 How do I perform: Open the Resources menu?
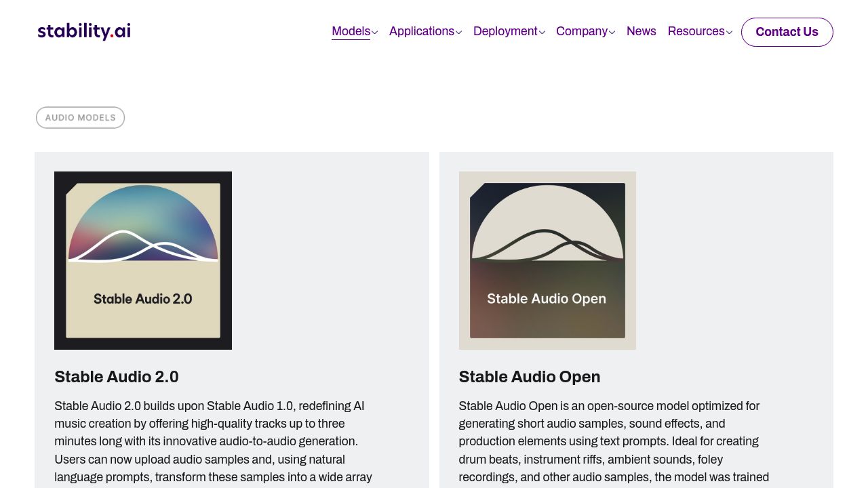click(696, 31)
